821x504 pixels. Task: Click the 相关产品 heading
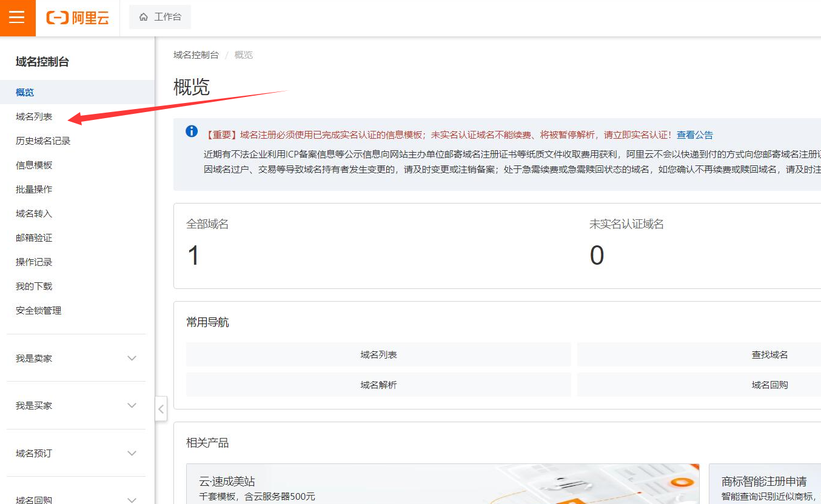[207, 443]
